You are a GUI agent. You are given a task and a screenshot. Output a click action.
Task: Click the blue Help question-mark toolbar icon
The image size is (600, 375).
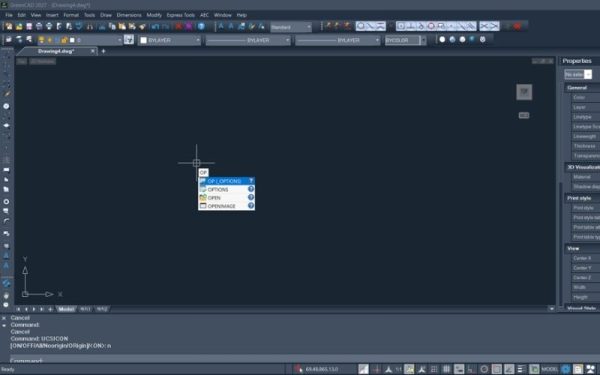pos(201,26)
